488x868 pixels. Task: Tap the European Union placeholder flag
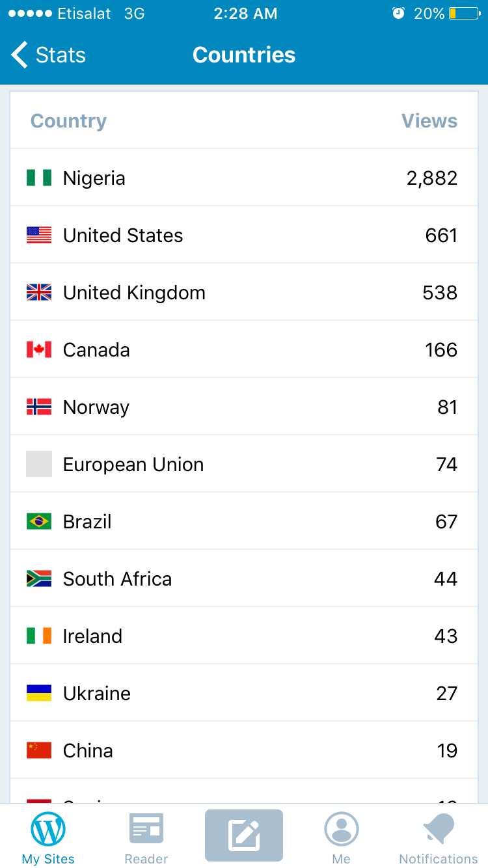(39, 464)
